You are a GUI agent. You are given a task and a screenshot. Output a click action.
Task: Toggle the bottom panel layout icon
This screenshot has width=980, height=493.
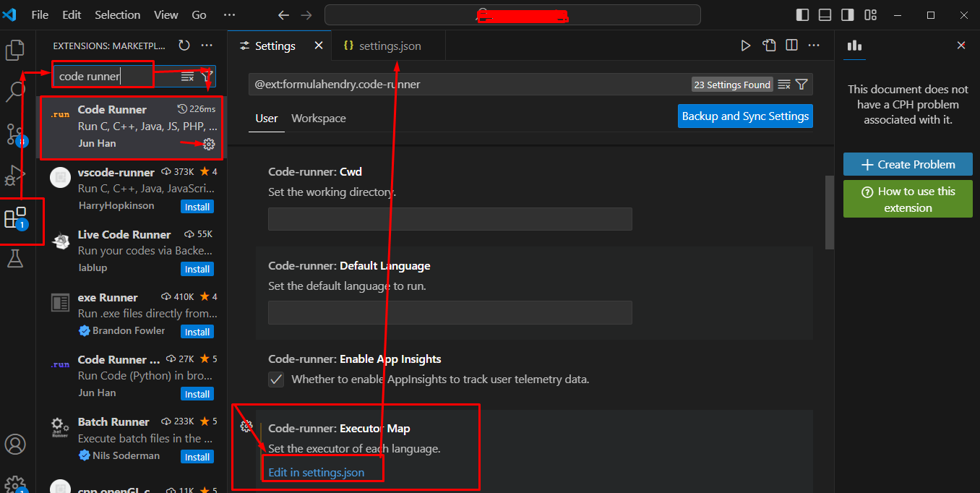(x=824, y=14)
